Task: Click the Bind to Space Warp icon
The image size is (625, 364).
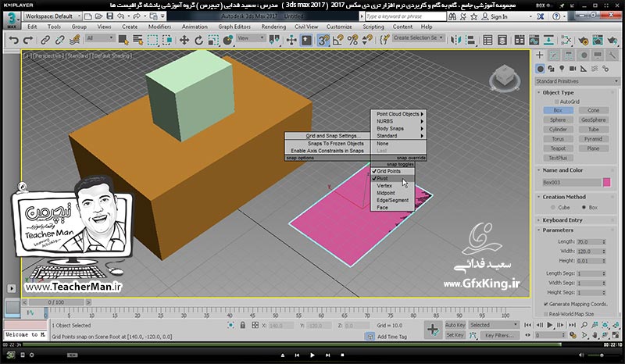Action: [x=74, y=40]
